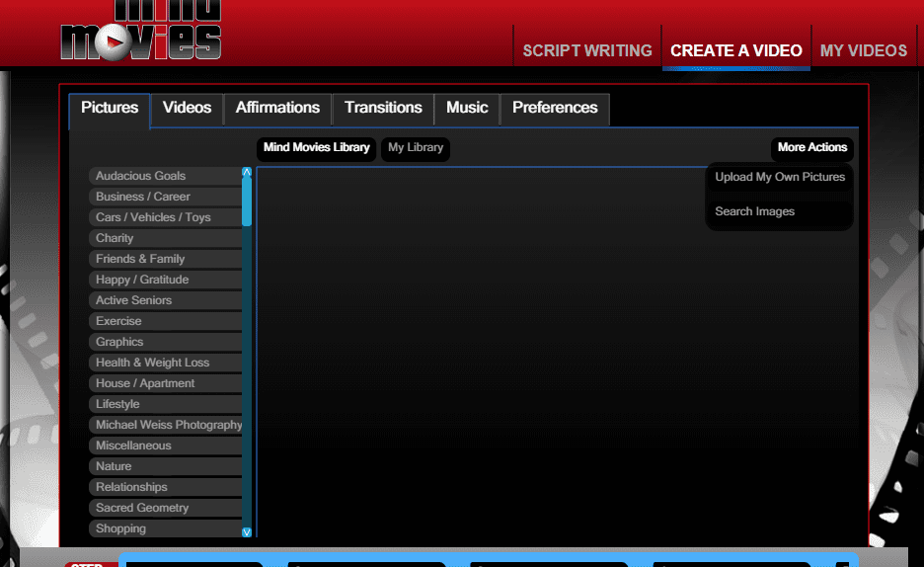The image size is (924, 567).
Task: Open the Charity category
Action: (166, 238)
